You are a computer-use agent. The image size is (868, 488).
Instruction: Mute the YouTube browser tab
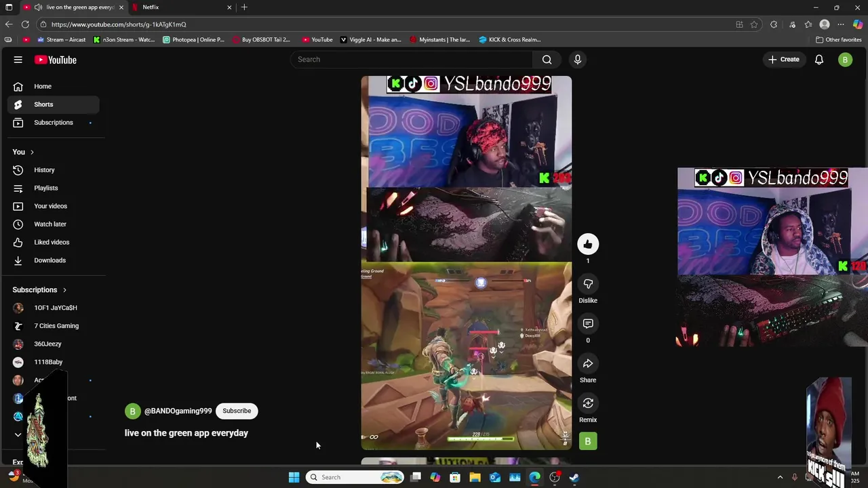click(38, 7)
